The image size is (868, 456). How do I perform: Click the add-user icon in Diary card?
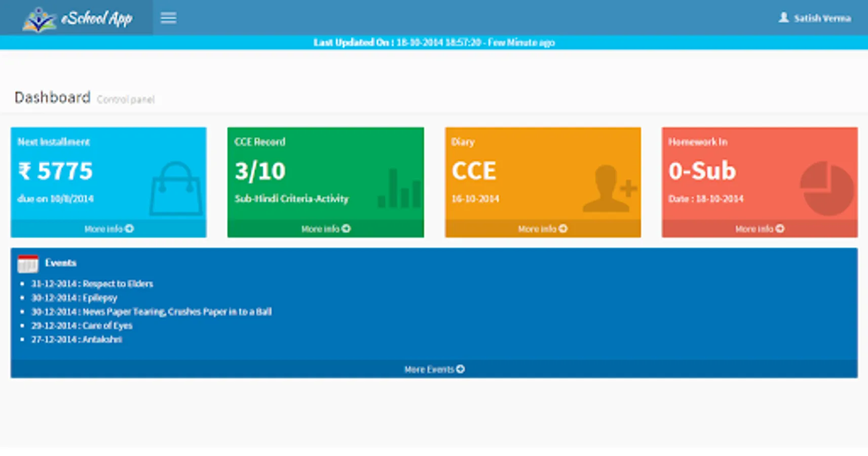(x=610, y=188)
